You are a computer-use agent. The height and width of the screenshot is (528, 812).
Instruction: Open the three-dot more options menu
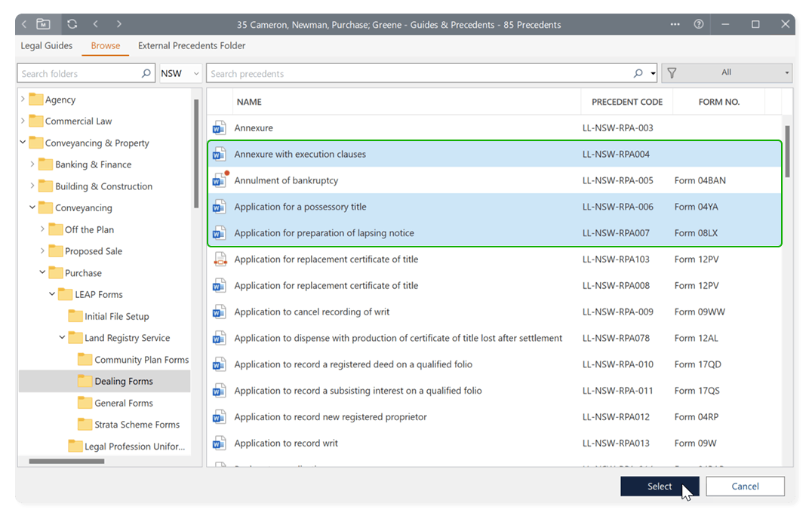tap(675, 24)
